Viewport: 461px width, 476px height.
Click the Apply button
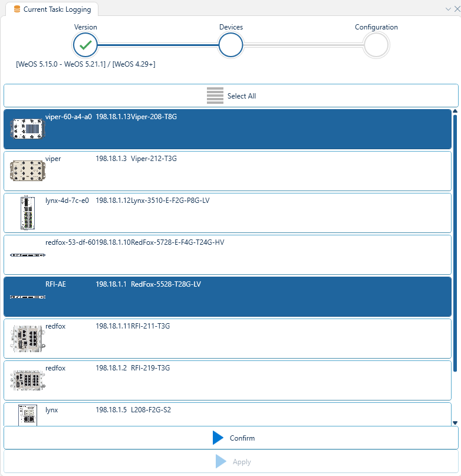pyautogui.click(x=231, y=461)
